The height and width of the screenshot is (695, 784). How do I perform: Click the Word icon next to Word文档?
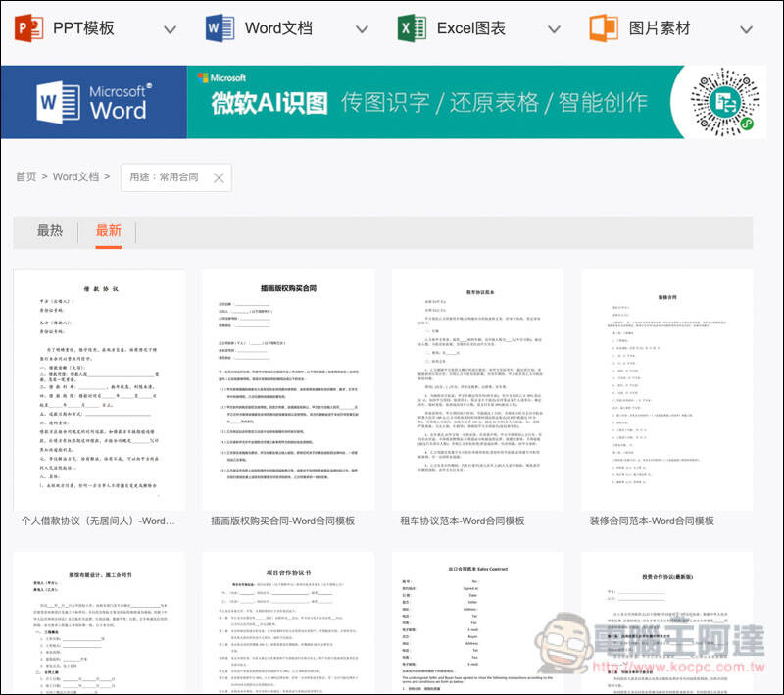click(220, 28)
